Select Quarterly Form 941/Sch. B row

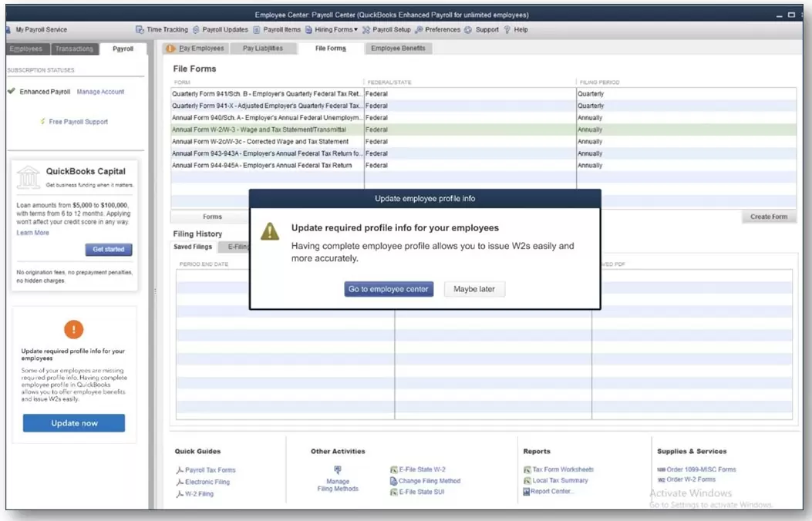266,94
